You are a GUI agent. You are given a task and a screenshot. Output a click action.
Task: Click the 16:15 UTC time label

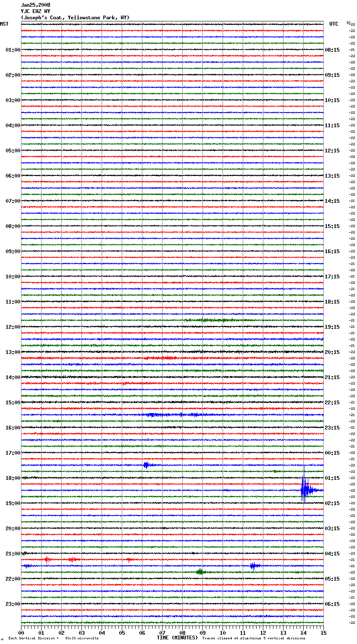coord(332,251)
